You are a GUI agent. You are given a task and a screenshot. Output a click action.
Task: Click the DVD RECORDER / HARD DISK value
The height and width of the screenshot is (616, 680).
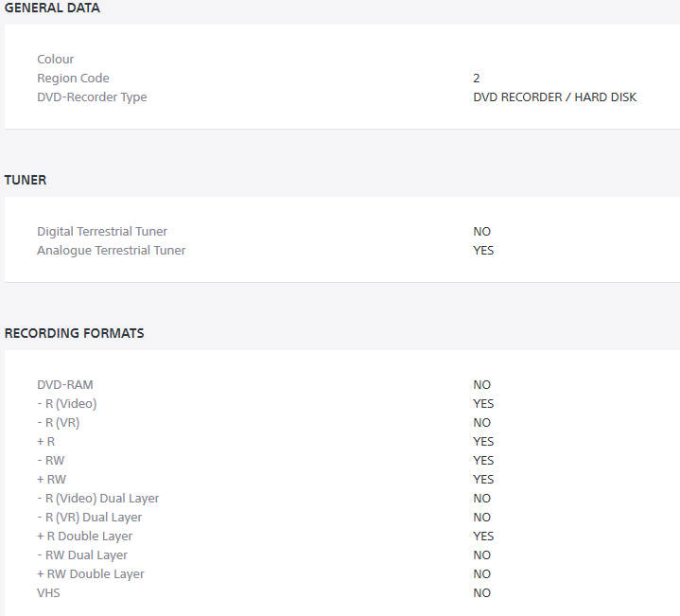(x=555, y=97)
